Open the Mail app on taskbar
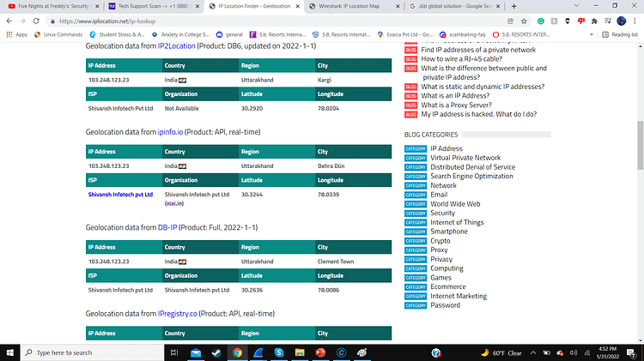This screenshot has width=644, height=361. pyautogui.click(x=196, y=352)
